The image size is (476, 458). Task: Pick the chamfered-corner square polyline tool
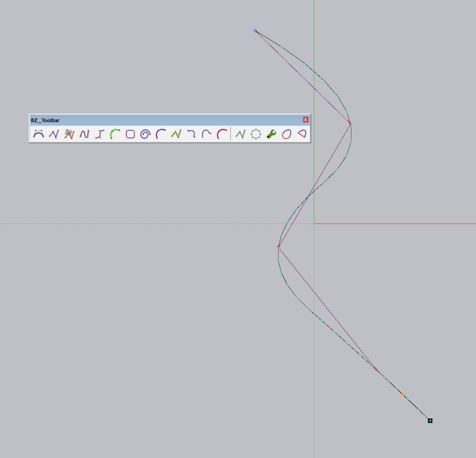click(130, 134)
